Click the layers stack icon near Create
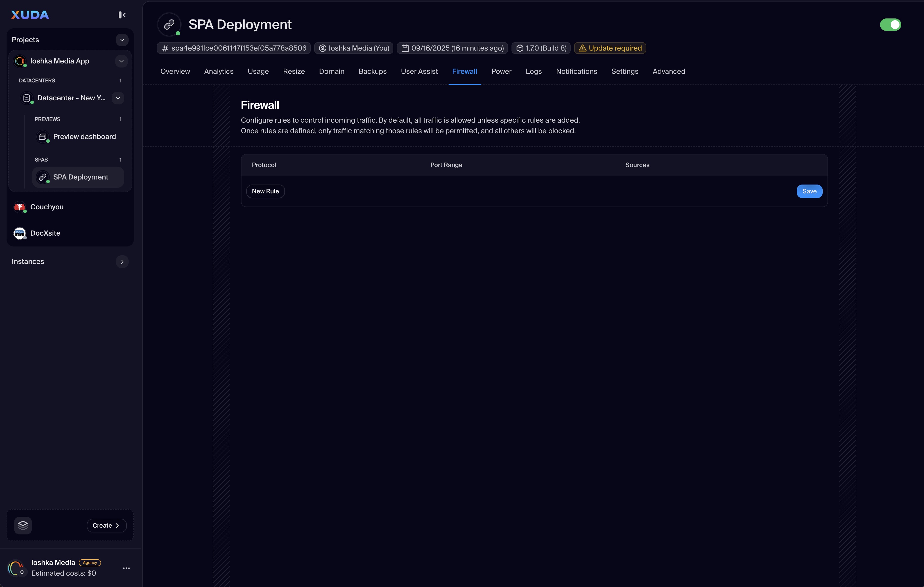 click(23, 525)
